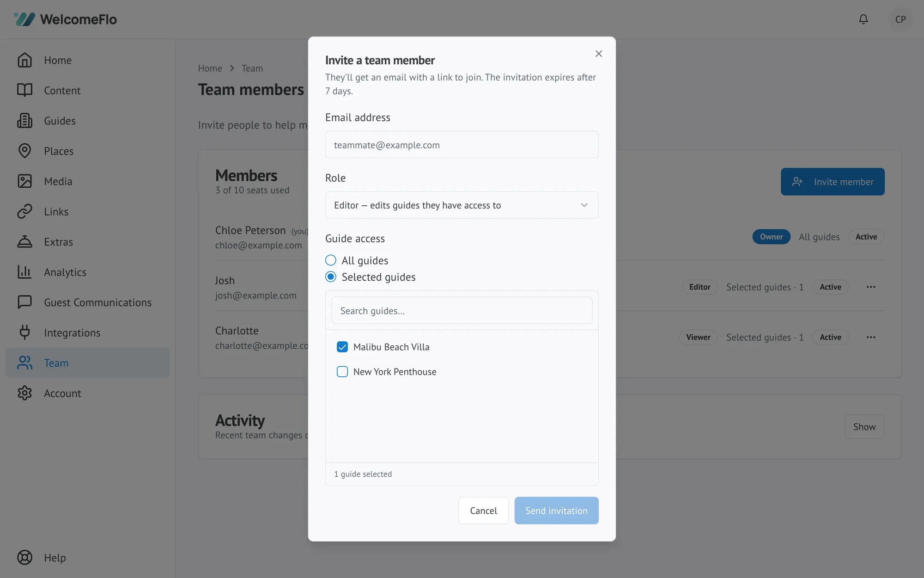Viewport: 924px width, 578px height.
Task: Click the Places map pin icon
Action: 24,151
